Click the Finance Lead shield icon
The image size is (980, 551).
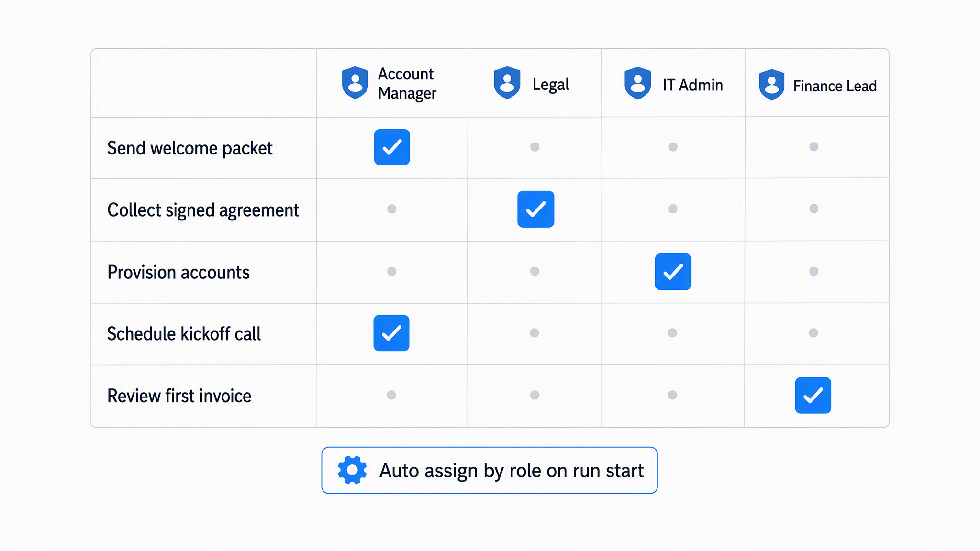pos(771,85)
